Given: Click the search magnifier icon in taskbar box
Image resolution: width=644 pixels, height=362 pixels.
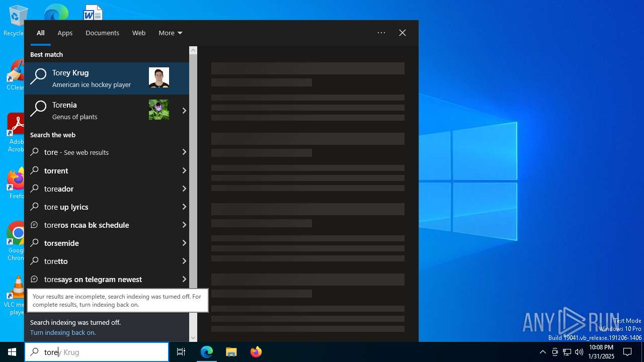Looking at the screenshot, I should click(x=34, y=352).
